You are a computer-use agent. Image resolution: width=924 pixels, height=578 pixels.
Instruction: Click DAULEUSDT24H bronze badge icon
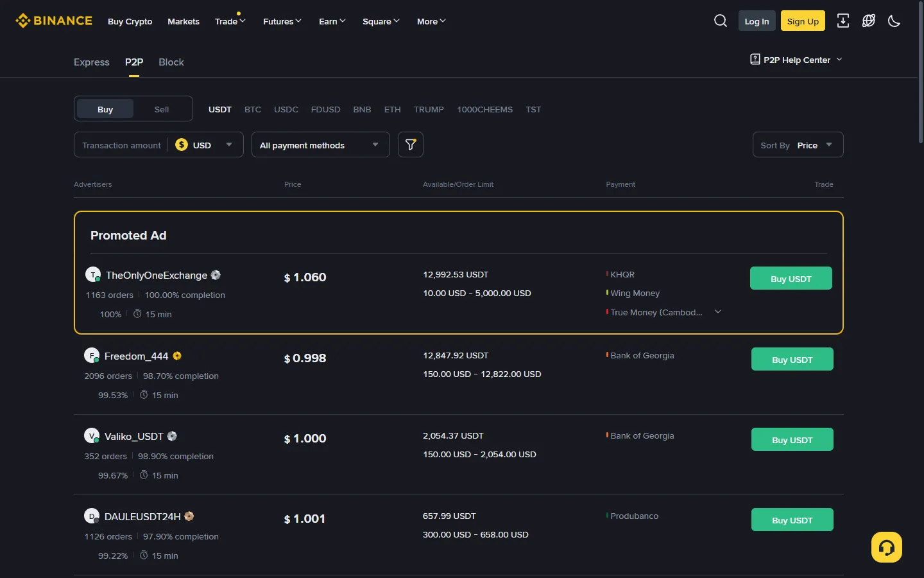(x=189, y=516)
